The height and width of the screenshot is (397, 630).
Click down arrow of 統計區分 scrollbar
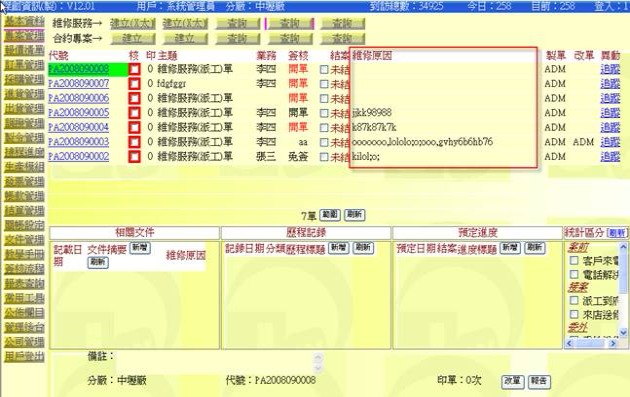(623, 332)
